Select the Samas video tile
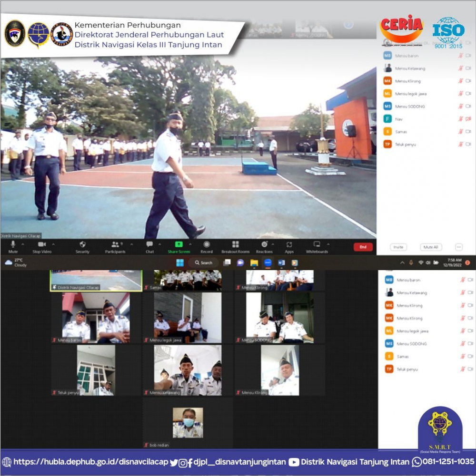Viewport: 476px width, 476px height. (x=188, y=280)
